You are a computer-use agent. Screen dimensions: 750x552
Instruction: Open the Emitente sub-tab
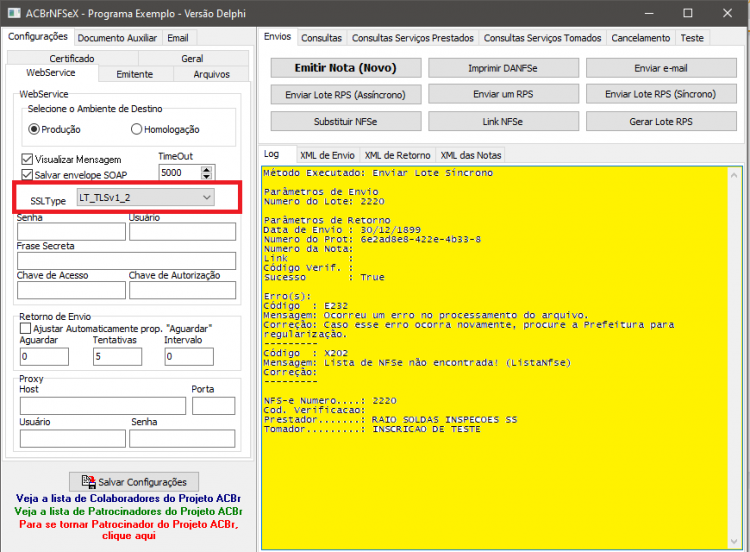tap(135, 74)
